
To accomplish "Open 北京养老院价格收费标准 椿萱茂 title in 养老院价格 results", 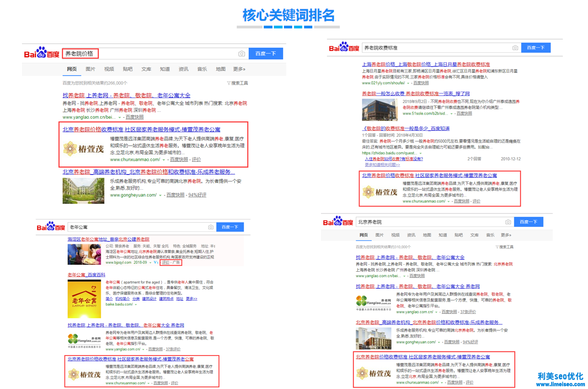I will (142, 130).
